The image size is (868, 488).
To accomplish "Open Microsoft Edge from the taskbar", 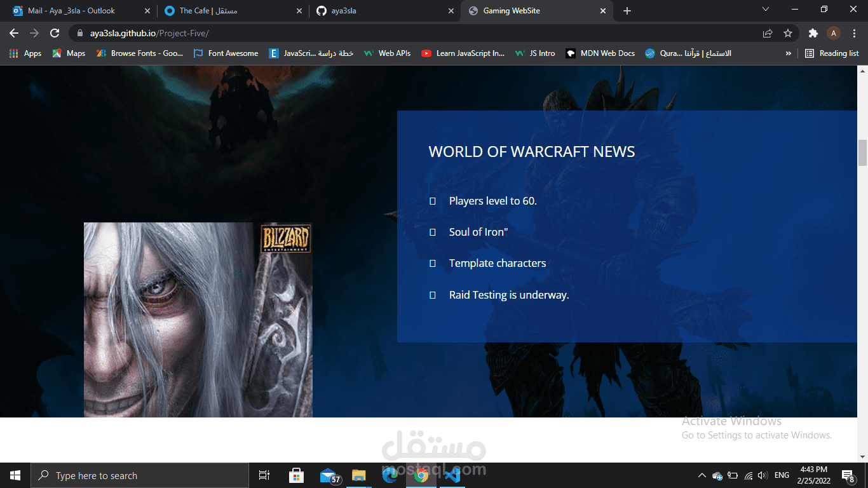I will [x=390, y=475].
